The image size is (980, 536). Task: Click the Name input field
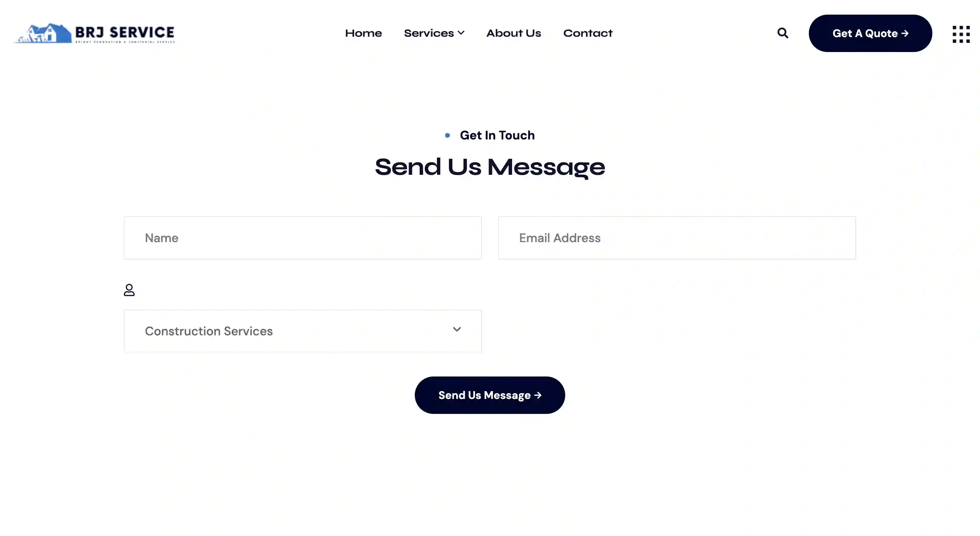[x=303, y=238]
